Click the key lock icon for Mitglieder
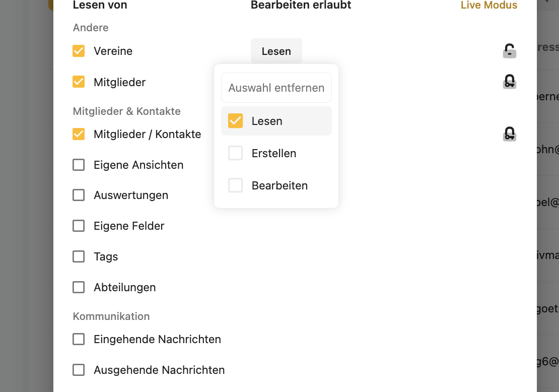This screenshot has height=392, width=559. 510,82
